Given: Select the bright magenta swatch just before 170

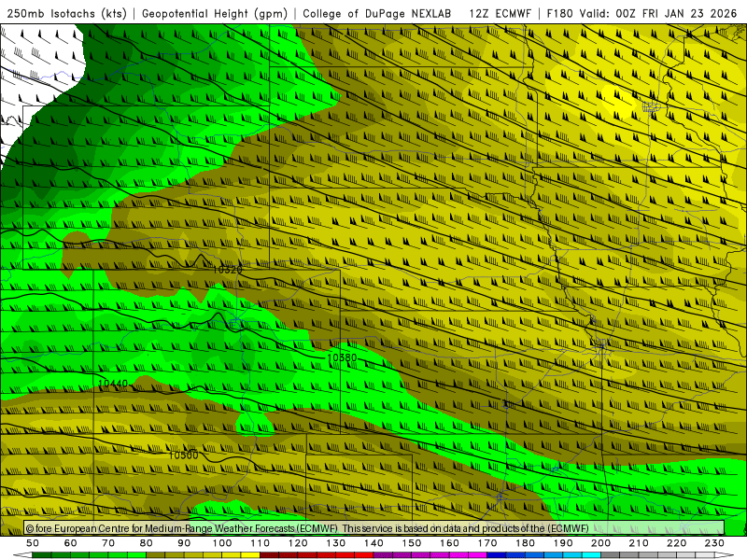Looking at the screenshot, I should tap(477, 555).
